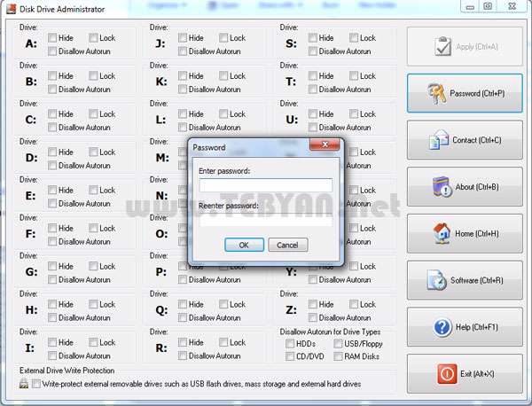
Task: Enable Disallow Autorun for CD/DVD
Action: (290, 356)
